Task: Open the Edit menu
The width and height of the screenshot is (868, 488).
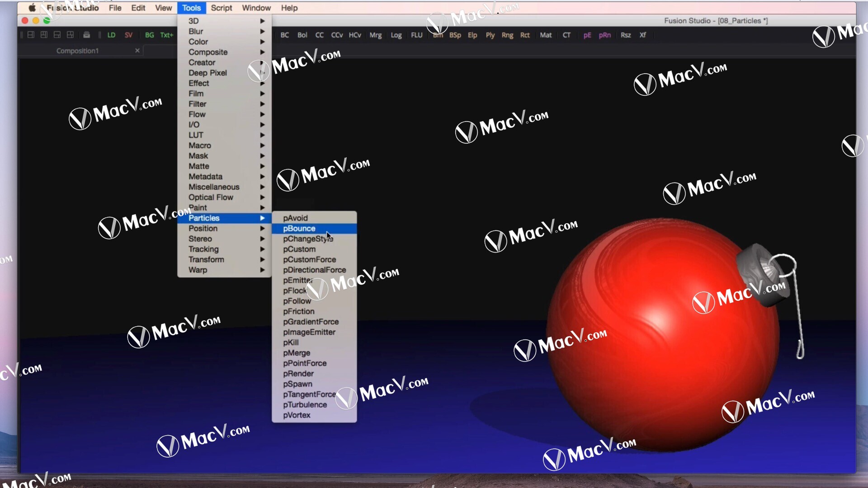Action: (x=138, y=8)
